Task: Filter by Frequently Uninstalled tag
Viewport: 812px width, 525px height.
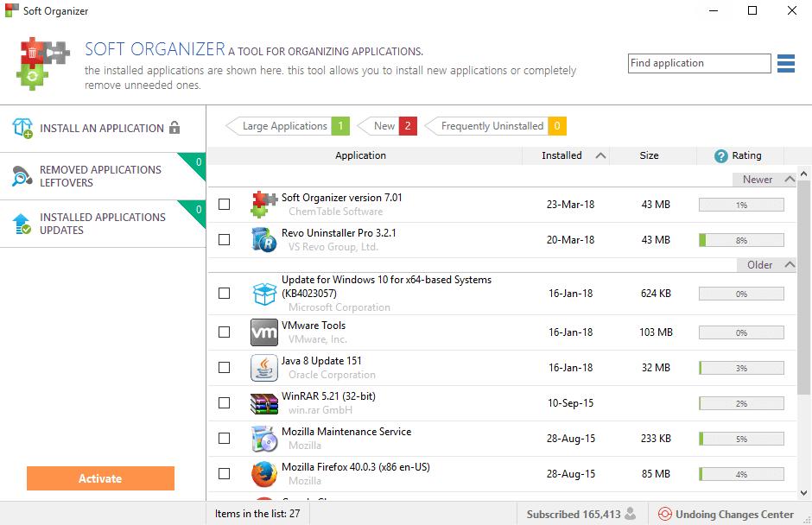Action: (x=496, y=126)
